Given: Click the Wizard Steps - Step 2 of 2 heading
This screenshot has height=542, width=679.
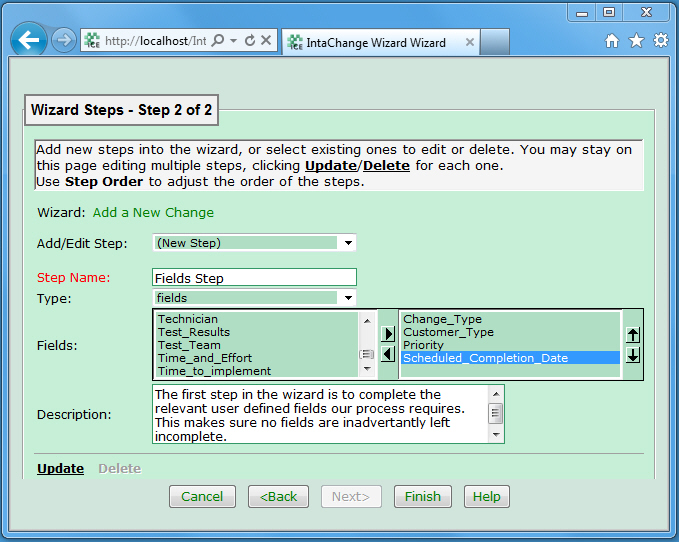Looking at the screenshot, I should 121,110.
